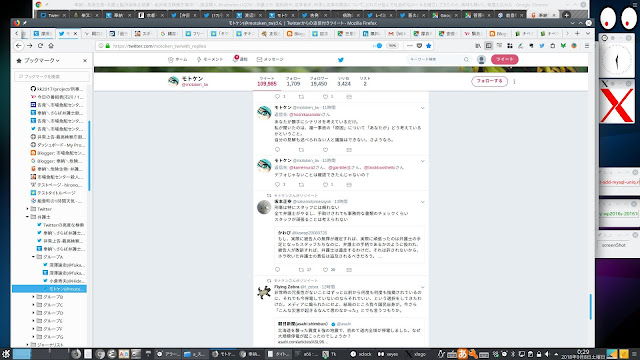Open Twitter Messages

270,60
